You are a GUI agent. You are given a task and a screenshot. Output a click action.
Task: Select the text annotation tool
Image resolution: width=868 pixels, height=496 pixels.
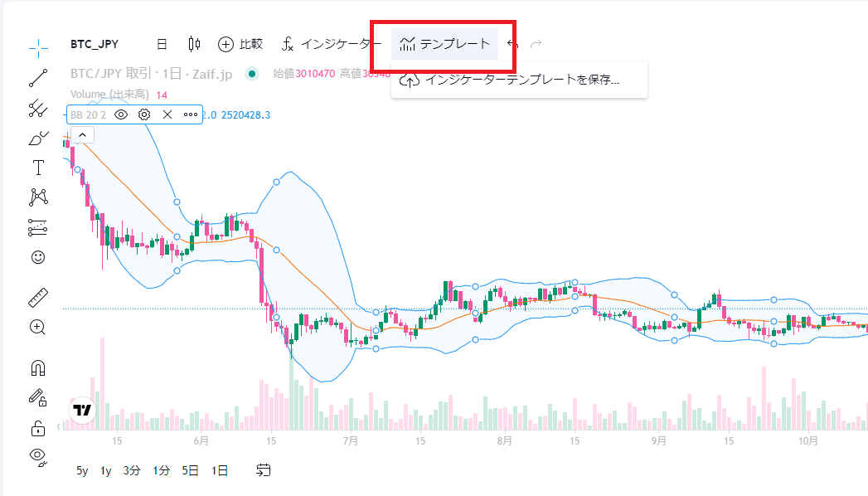coord(38,168)
